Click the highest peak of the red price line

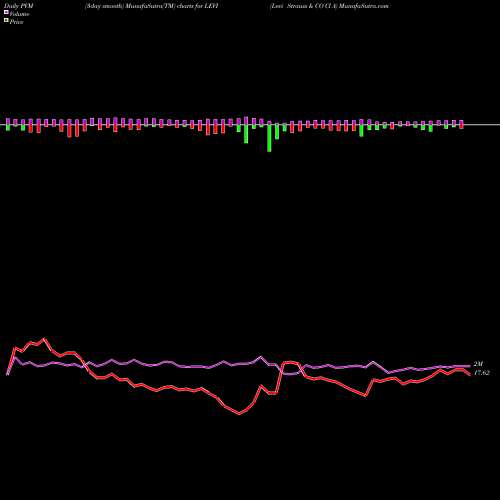point(44,339)
